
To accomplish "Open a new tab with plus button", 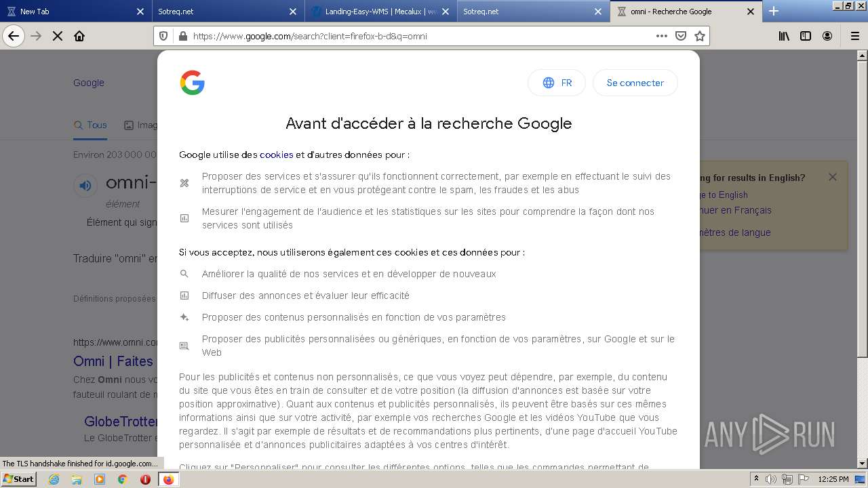I will tap(774, 11).
